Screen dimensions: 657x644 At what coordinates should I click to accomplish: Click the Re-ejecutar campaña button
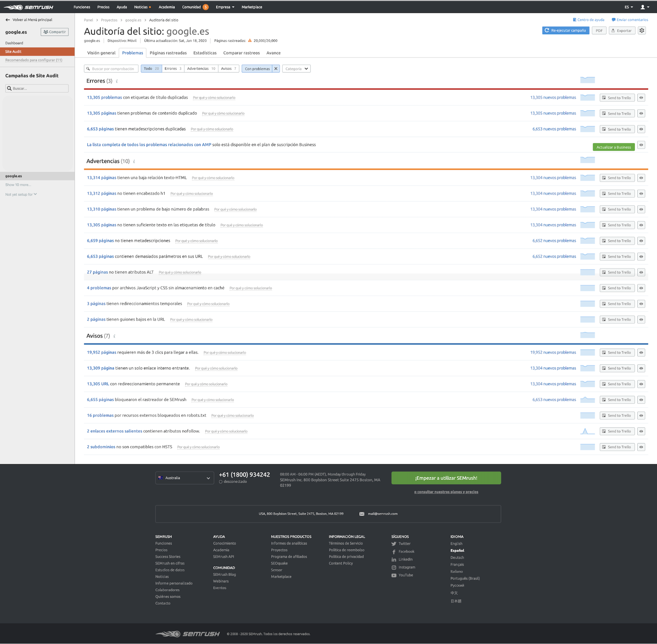click(x=565, y=31)
